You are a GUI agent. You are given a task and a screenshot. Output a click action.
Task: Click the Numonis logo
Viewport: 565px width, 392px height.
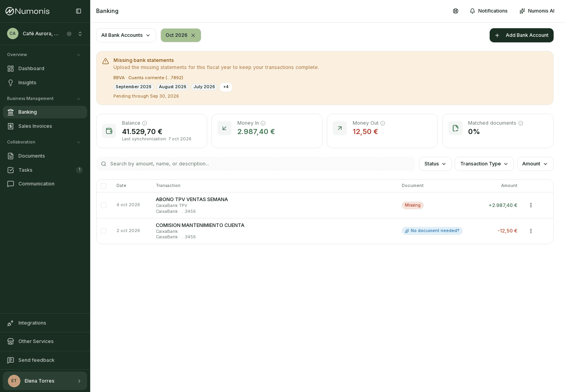(x=27, y=11)
